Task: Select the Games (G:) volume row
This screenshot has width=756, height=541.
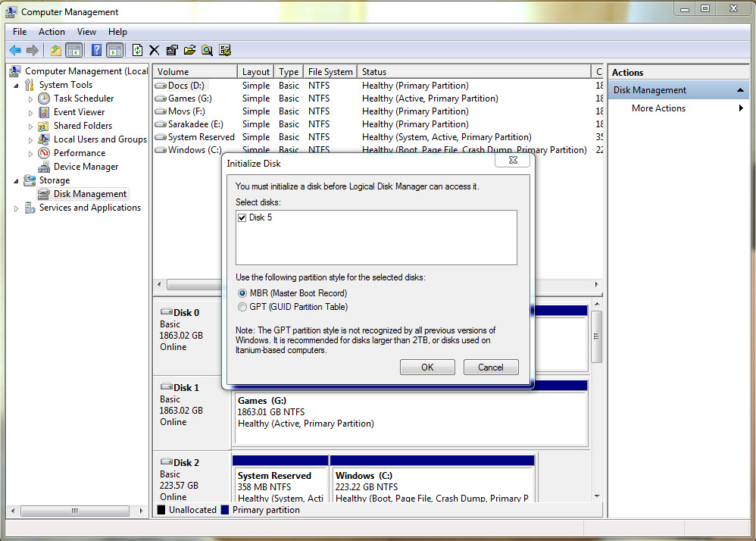Action: point(378,99)
